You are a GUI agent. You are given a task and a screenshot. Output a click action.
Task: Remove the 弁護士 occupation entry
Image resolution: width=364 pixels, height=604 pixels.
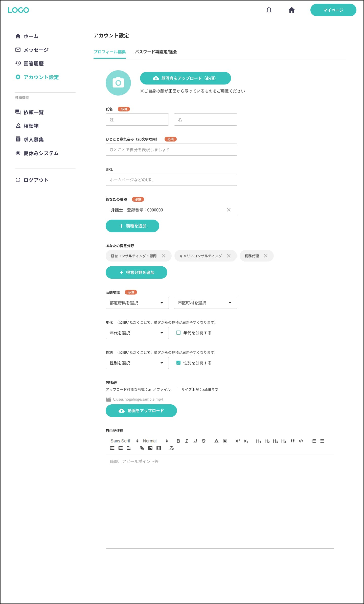point(229,210)
